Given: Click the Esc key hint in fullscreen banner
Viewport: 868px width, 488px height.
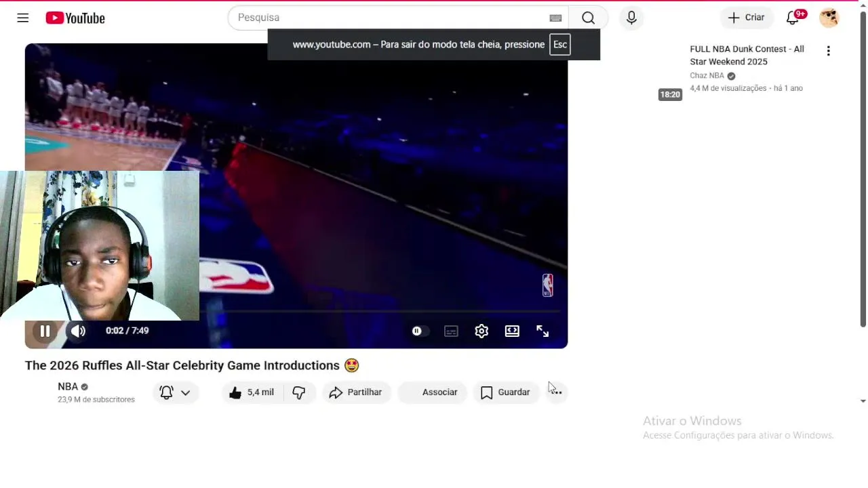Looking at the screenshot, I should click(559, 45).
